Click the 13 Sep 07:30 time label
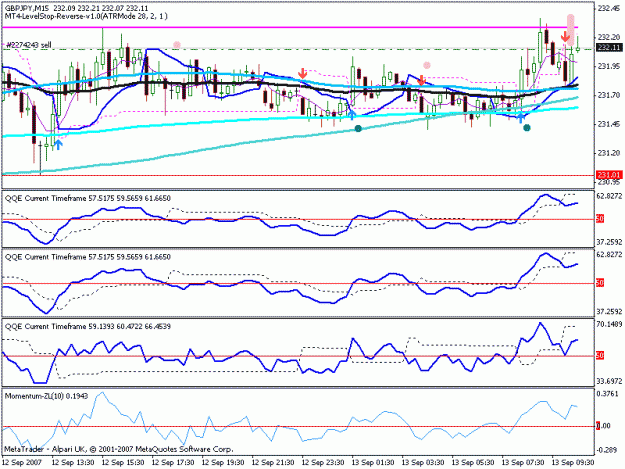625x469 pixels. 523,463
